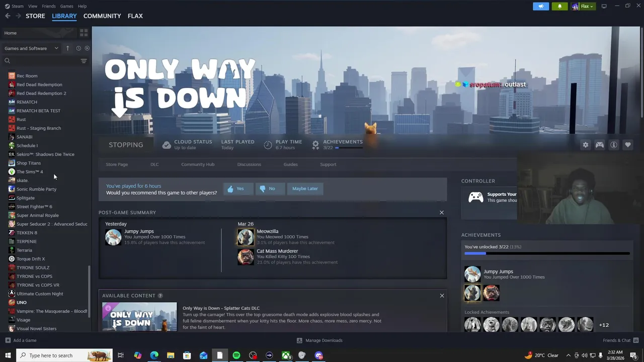Open the Guides link
Image resolution: width=644 pixels, height=362 pixels.
coord(290,164)
